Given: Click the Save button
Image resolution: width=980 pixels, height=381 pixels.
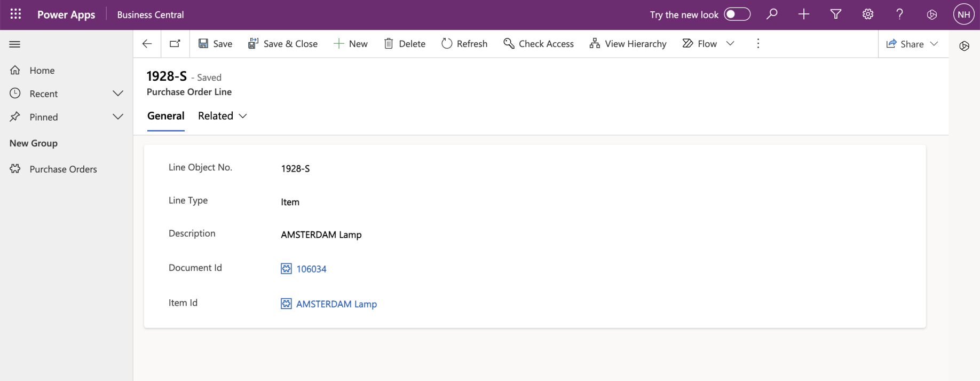Looking at the screenshot, I should (x=215, y=44).
